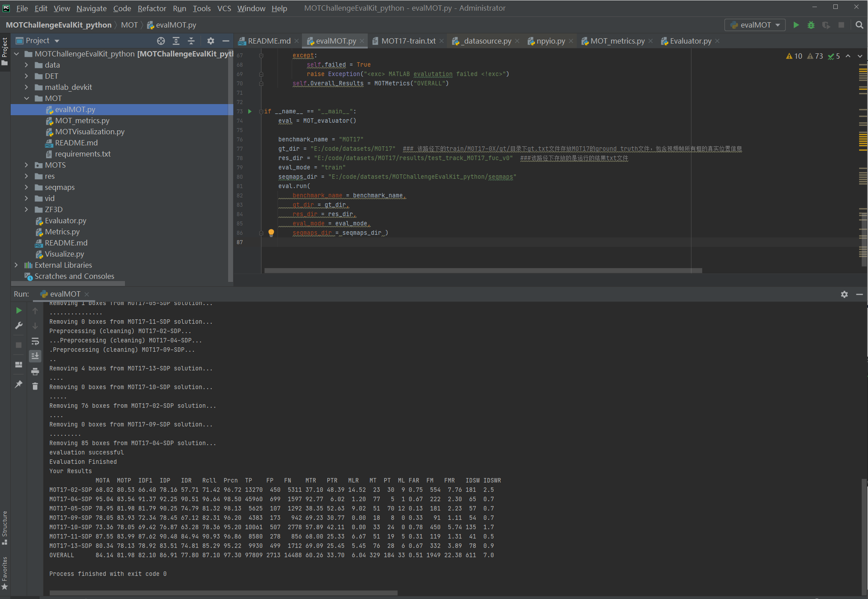Clear the console output with the trash icon
Viewport: 868px width, 599px height.
[35, 386]
